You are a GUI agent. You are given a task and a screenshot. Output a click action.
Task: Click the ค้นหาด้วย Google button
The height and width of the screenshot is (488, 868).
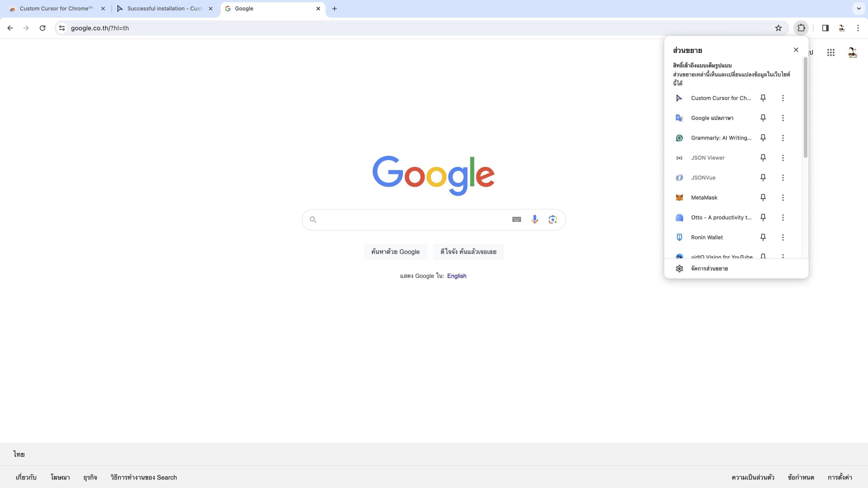pyautogui.click(x=395, y=252)
